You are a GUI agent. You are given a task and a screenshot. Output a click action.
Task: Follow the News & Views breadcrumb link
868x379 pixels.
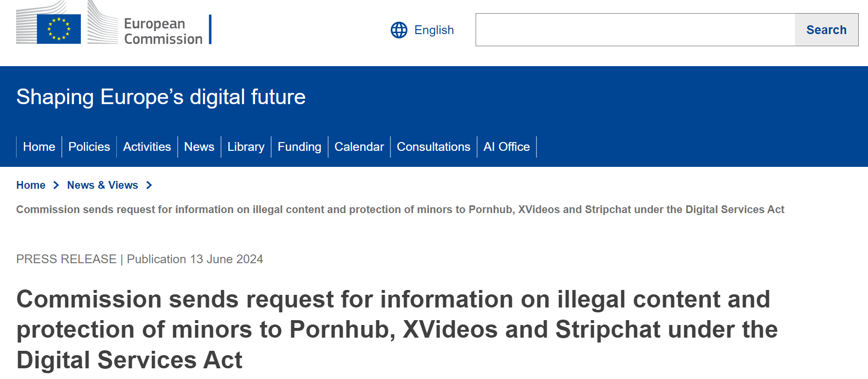point(102,185)
